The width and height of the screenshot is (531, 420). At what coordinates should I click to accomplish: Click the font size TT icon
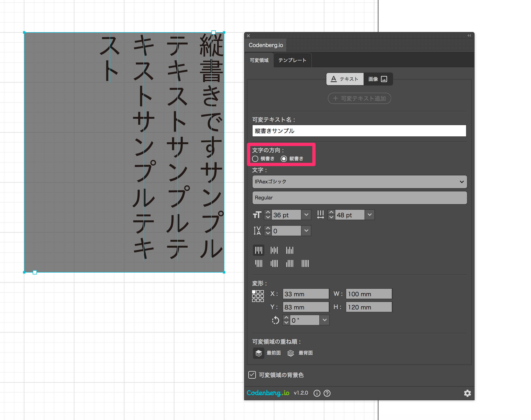(257, 215)
